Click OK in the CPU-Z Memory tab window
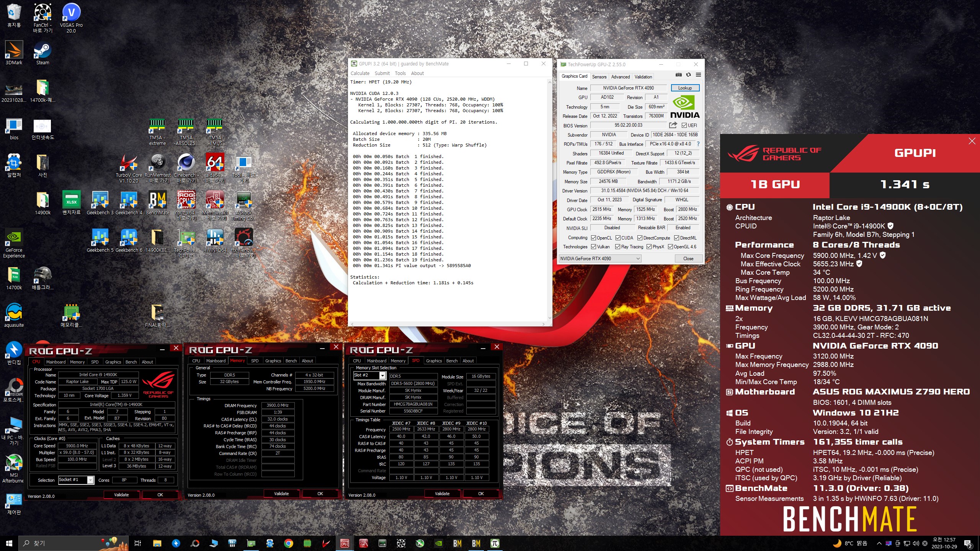This screenshot has height=551, width=980. [320, 494]
